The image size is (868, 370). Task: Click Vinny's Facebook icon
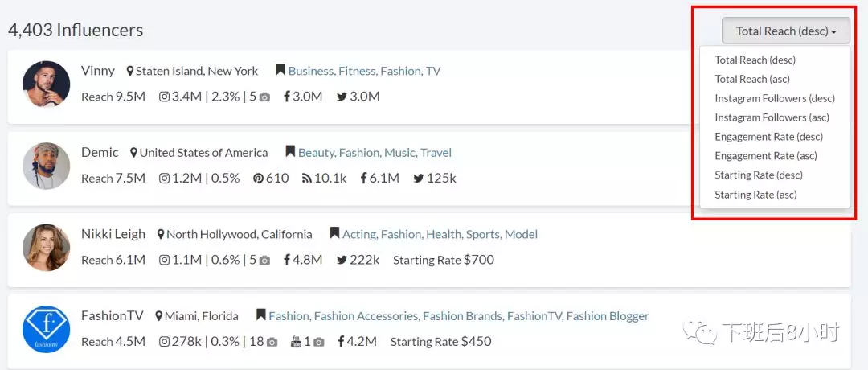[x=286, y=97]
